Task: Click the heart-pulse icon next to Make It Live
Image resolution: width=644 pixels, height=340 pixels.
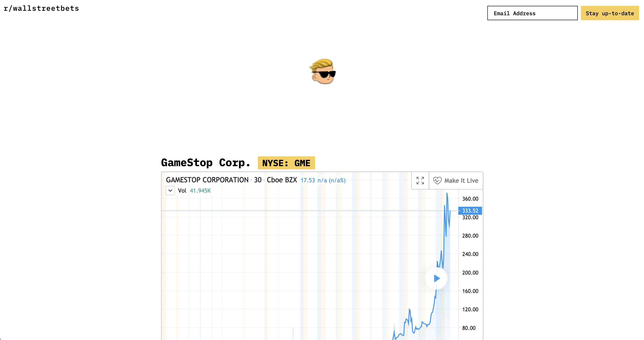Action: pos(437,180)
